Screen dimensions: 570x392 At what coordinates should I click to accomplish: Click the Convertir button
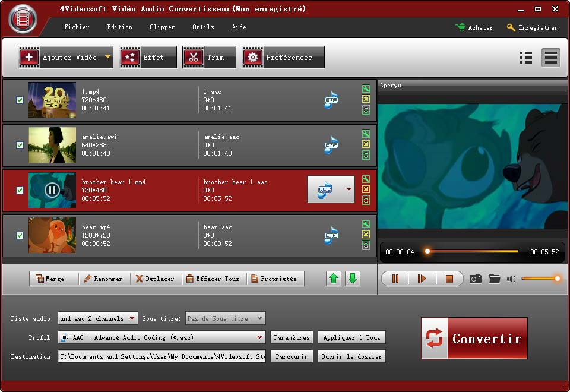click(x=474, y=339)
